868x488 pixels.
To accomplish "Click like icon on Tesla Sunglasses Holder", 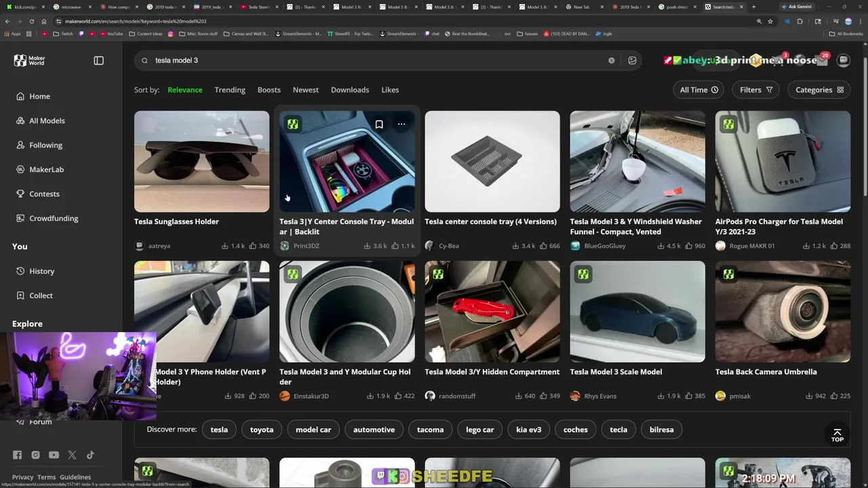I will [x=252, y=246].
